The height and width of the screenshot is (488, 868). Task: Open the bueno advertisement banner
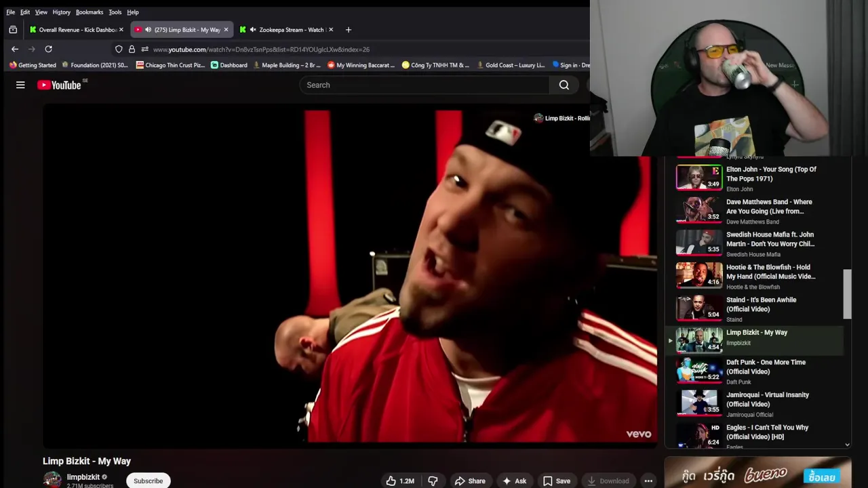757,472
